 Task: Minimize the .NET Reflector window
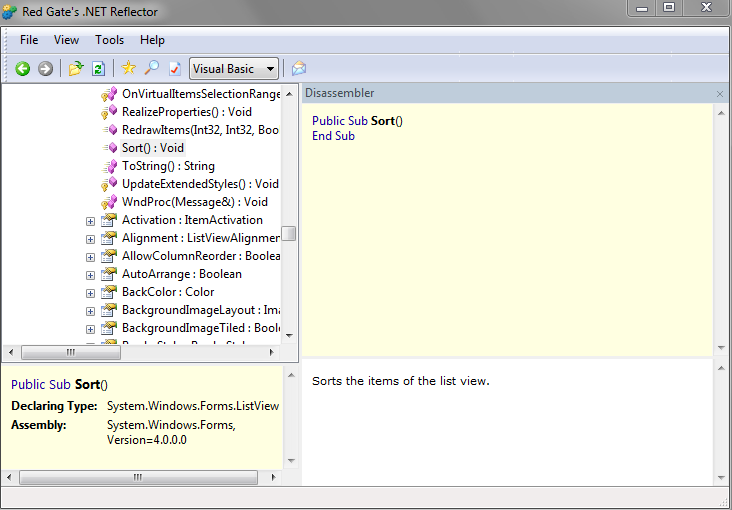pos(642,8)
